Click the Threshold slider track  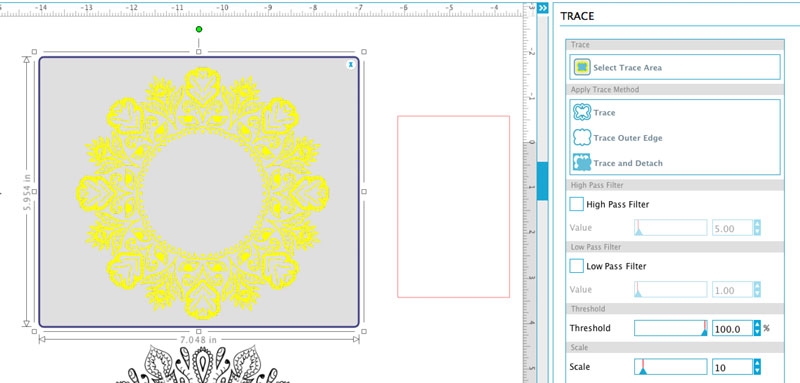click(671, 328)
